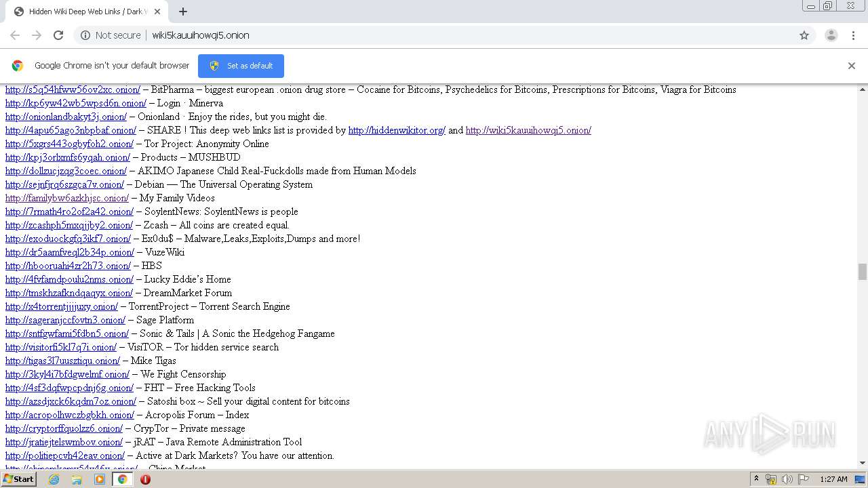This screenshot has height=488, width=868.
Task: Go back to the previous page
Action: [15, 35]
